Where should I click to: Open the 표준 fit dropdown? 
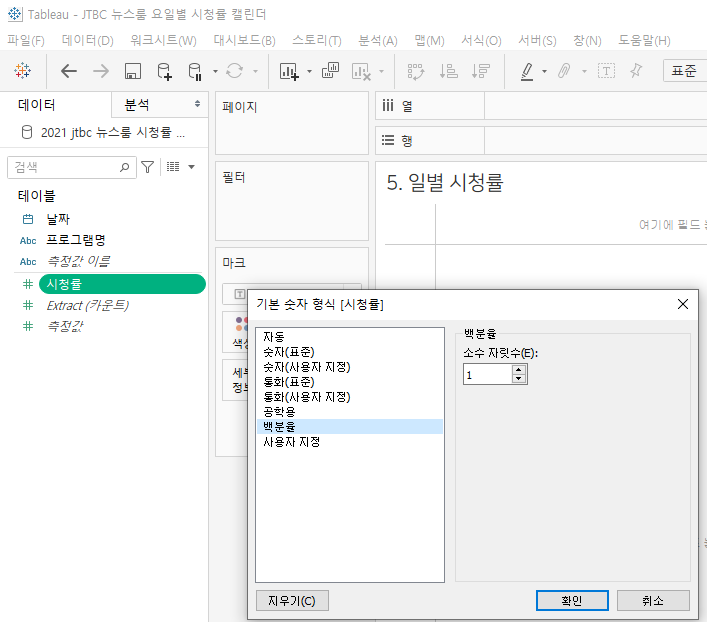[684, 71]
